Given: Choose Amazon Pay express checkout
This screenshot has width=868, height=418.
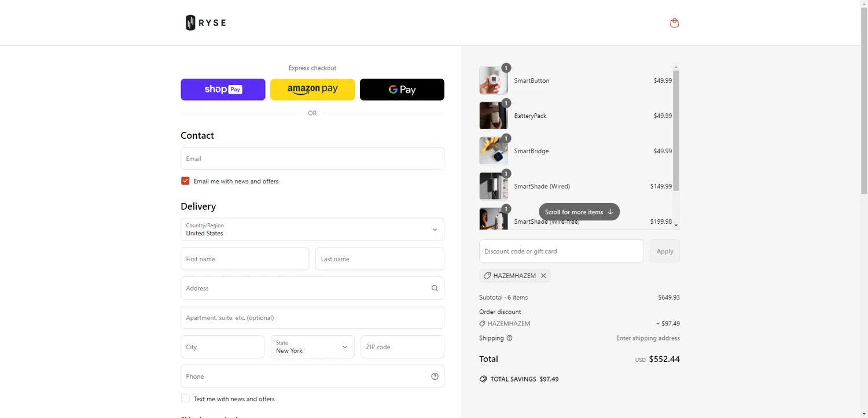Looking at the screenshot, I should click(312, 90).
